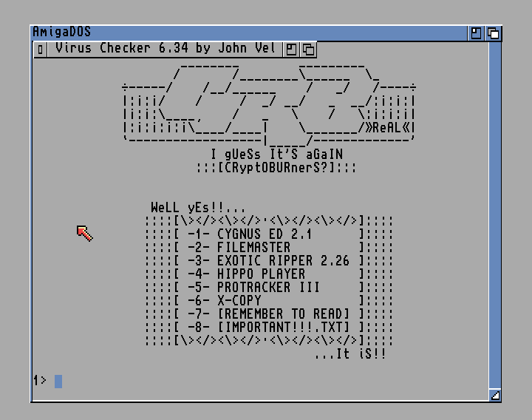The height and width of the screenshot is (420, 532).
Task: Click the AmigaDOS window zoom gadget
Action: pyautogui.click(x=476, y=33)
